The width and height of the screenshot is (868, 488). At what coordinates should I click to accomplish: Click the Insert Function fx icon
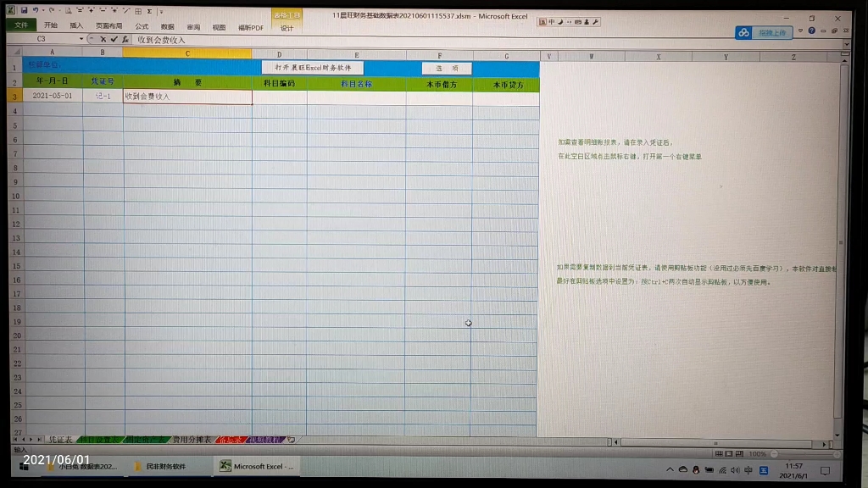click(x=126, y=38)
